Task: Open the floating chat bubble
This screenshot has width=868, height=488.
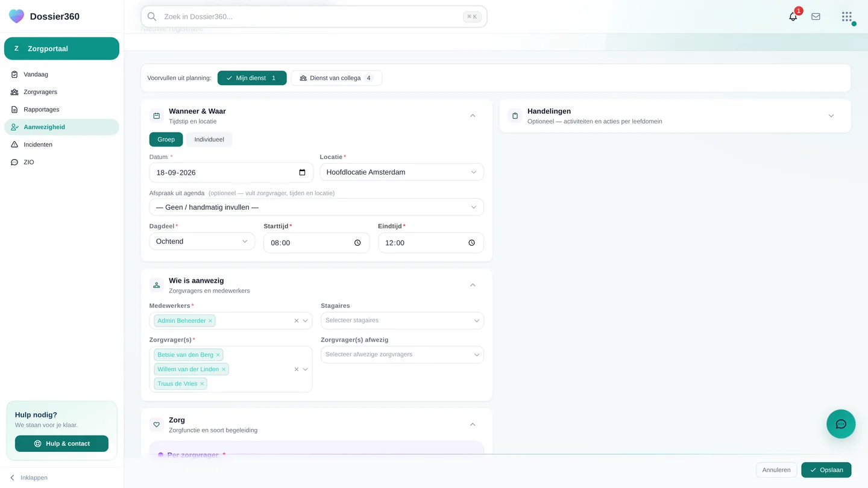Action: click(841, 424)
